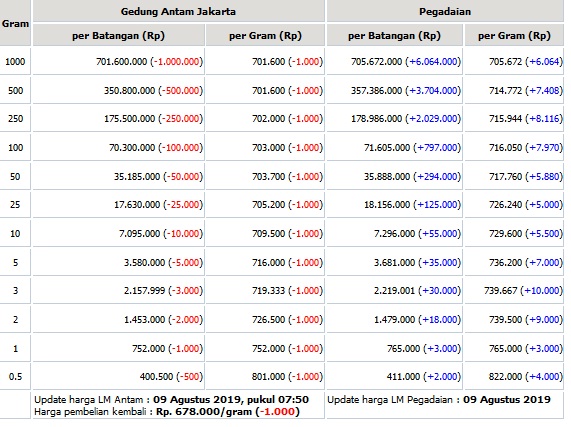Click Pegadaian per gram value 739.500
Screen dimensions: 571x427
coord(505,320)
